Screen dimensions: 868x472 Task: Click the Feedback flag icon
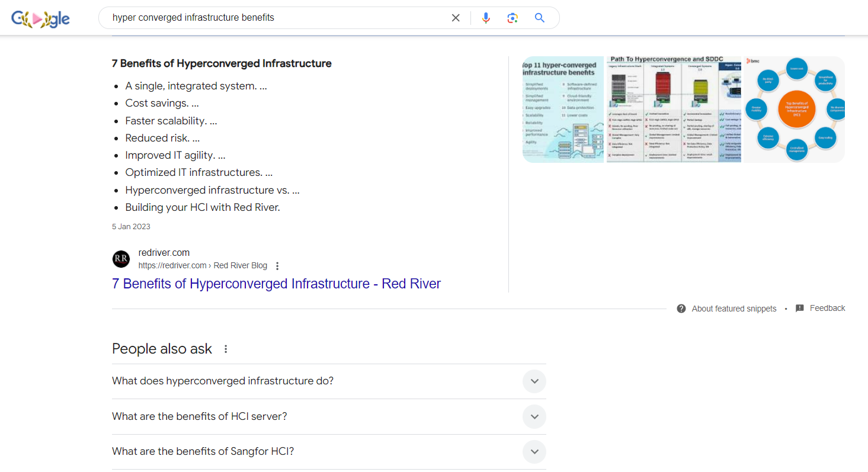coord(799,309)
